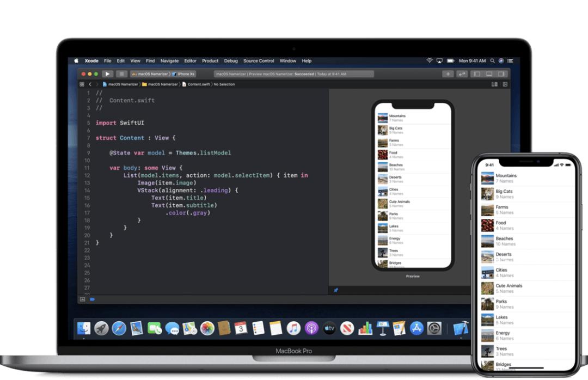This screenshot has width=588, height=380.
Task: Open Siri from the menu bar
Action: (x=501, y=61)
